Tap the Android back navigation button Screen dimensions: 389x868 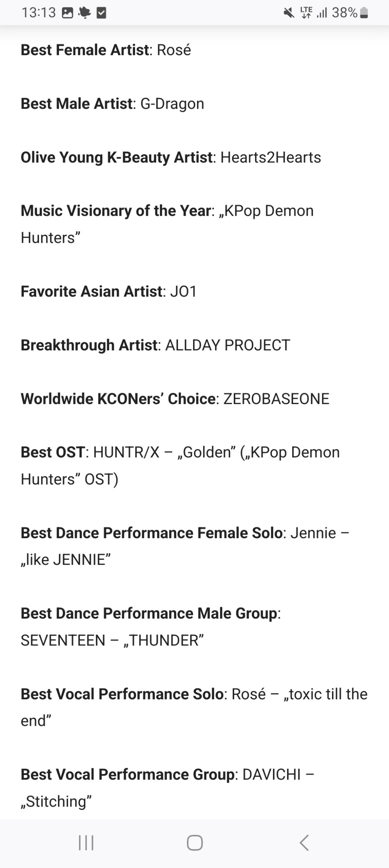click(304, 842)
